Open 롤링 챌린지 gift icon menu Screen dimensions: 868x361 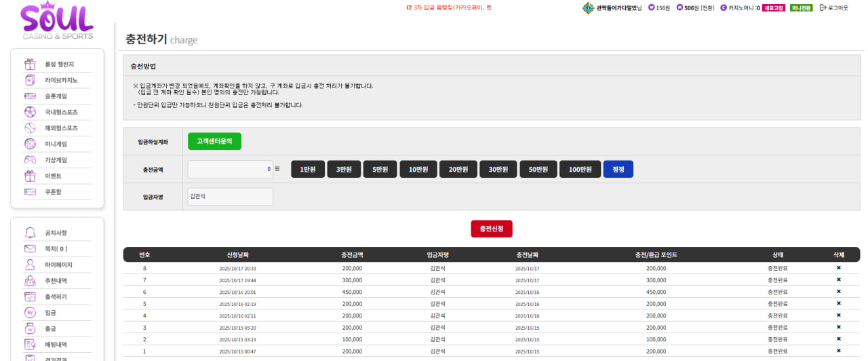click(30, 64)
